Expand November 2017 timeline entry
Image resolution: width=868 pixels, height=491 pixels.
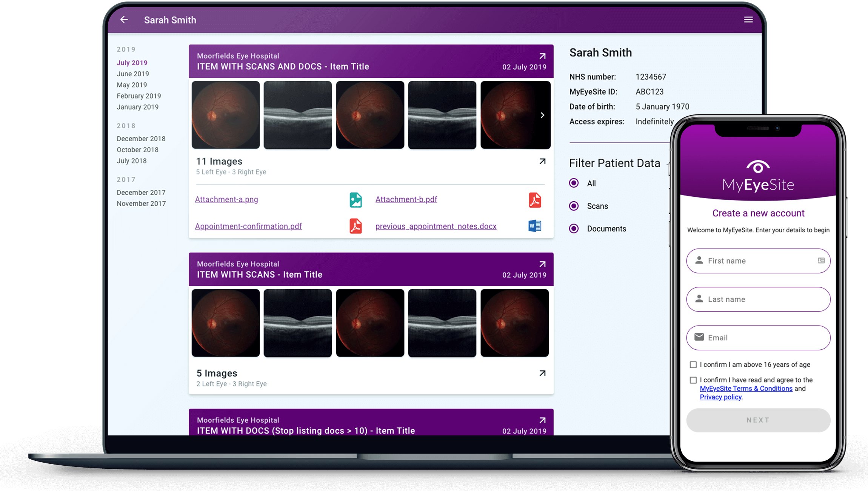coord(142,203)
